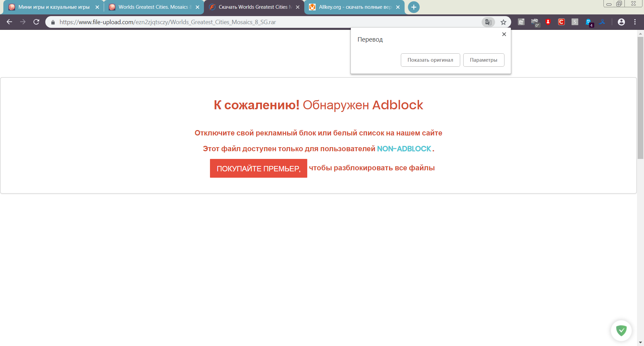The width and height of the screenshot is (644, 346).
Task: Switch to Worlds Greatest Cities. Mosaics tab
Action: point(153,7)
